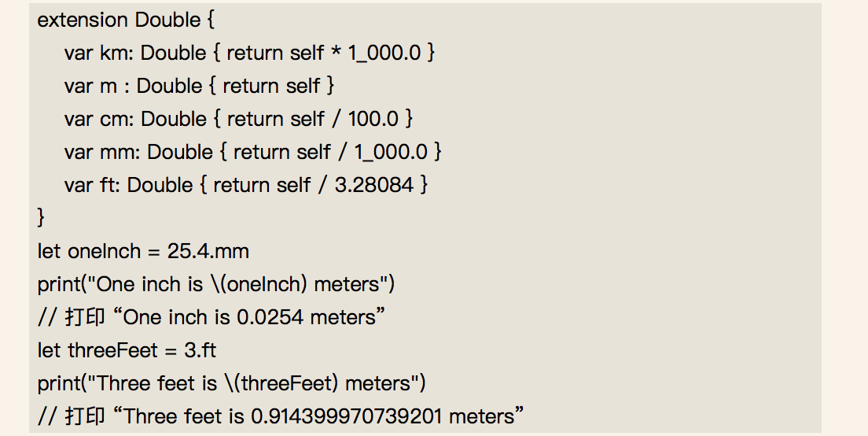Click the value 100.0 in the cm line
This screenshot has width=868, height=436.
pos(373,119)
